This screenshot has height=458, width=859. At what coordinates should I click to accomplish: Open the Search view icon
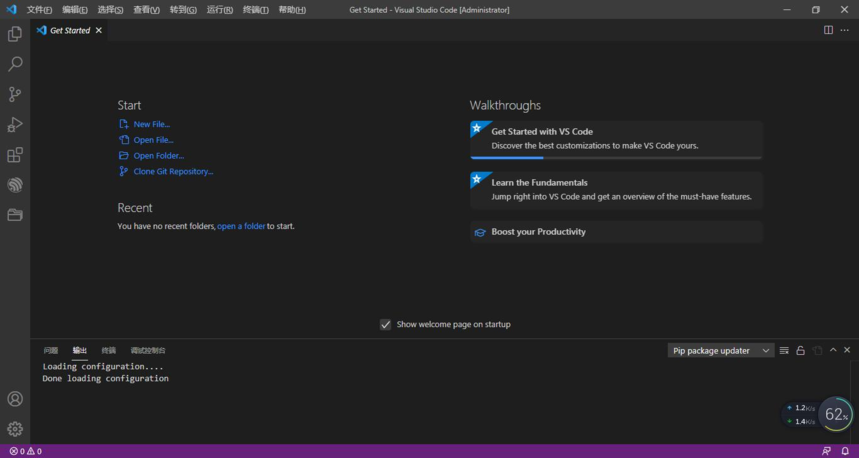[x=15, y=64]
